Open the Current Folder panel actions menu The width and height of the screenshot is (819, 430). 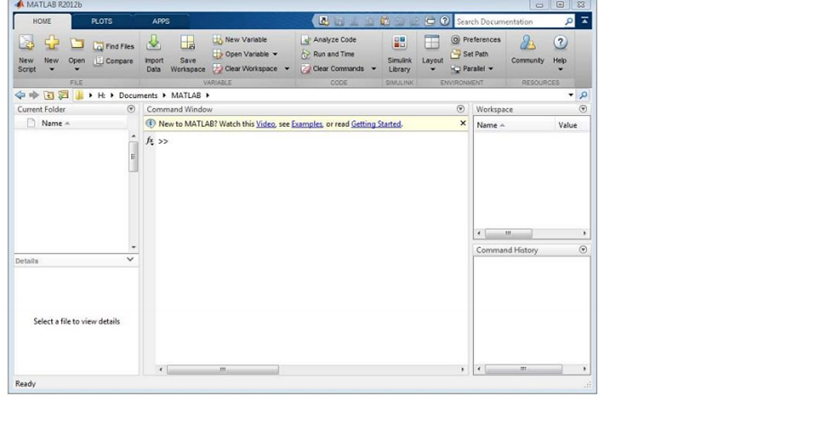(x=131, y=109)
